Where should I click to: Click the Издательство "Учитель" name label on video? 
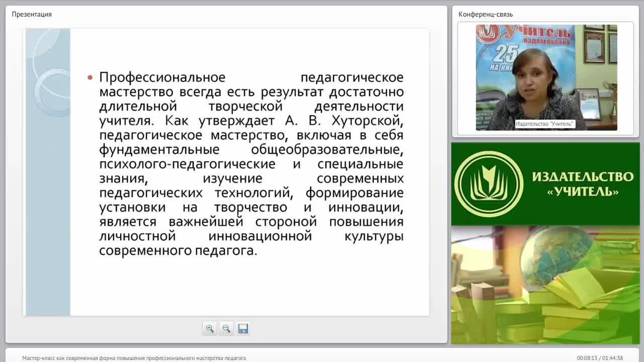tap(544, 124)
